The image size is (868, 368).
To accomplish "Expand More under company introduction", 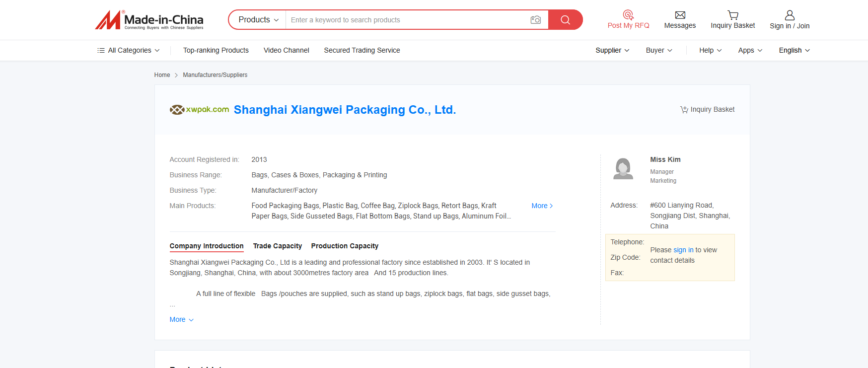I will tap(181, 319).
